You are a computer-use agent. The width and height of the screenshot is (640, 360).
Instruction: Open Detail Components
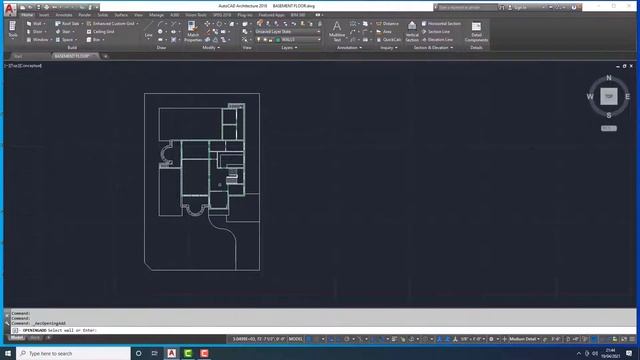click(476, 32)
